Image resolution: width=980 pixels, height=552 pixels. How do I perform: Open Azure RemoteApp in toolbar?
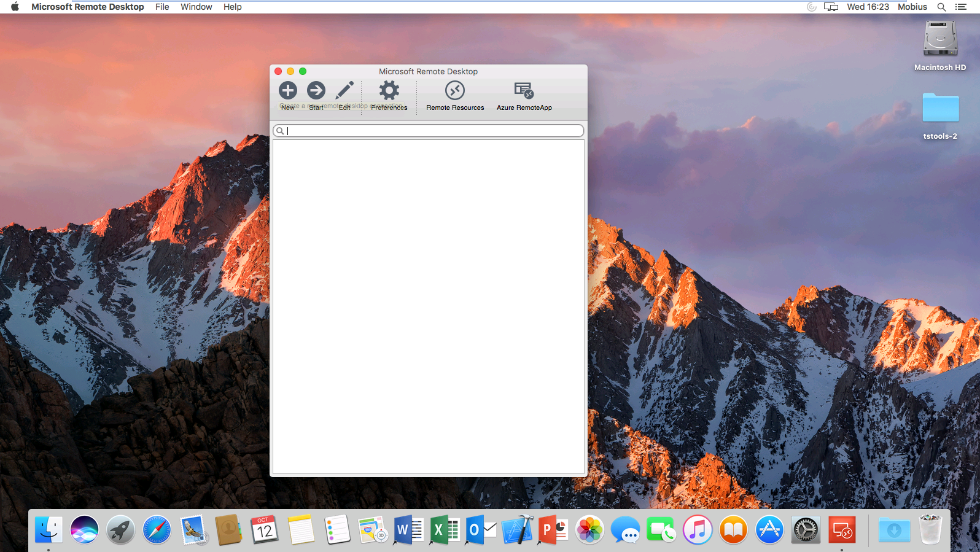point(524,90)
